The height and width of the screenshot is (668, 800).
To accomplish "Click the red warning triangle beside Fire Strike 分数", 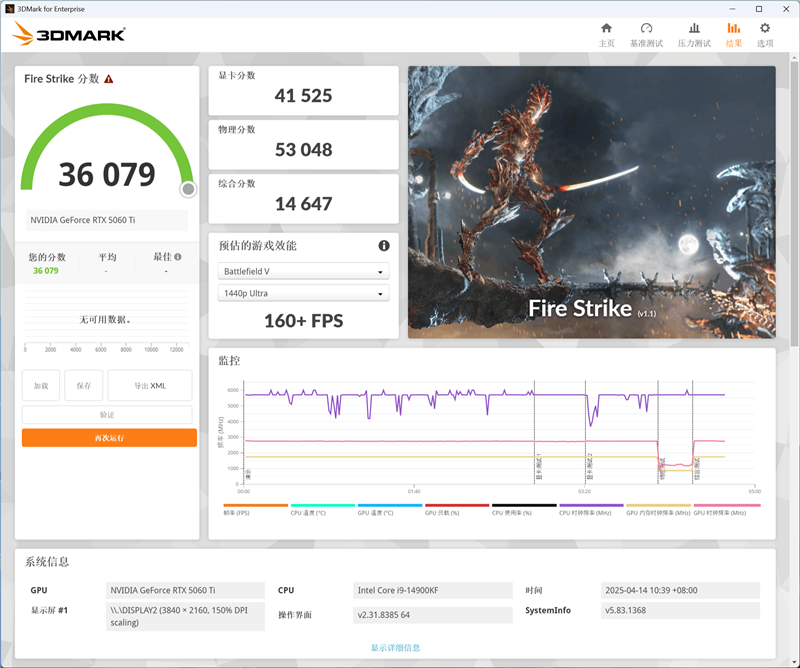I will pos(109,79).
